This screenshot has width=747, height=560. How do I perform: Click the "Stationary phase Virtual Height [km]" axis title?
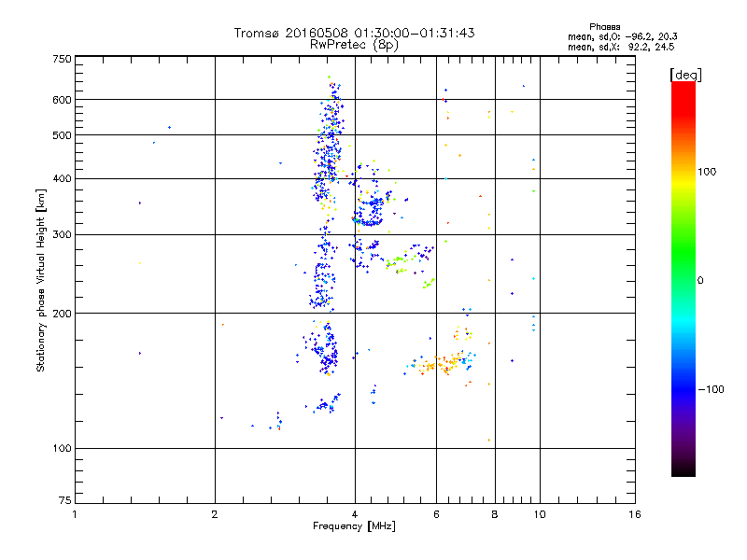41,280
